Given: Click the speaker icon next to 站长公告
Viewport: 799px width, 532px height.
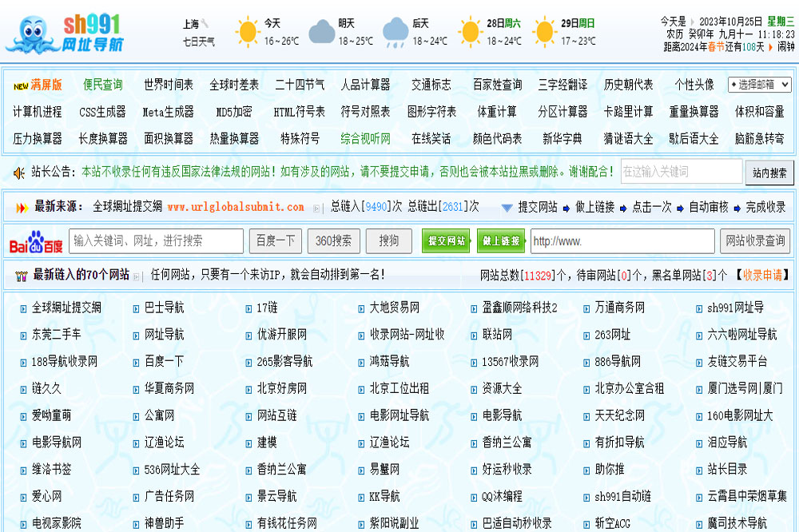Looking at the screenshot, I should click(19, 172).
